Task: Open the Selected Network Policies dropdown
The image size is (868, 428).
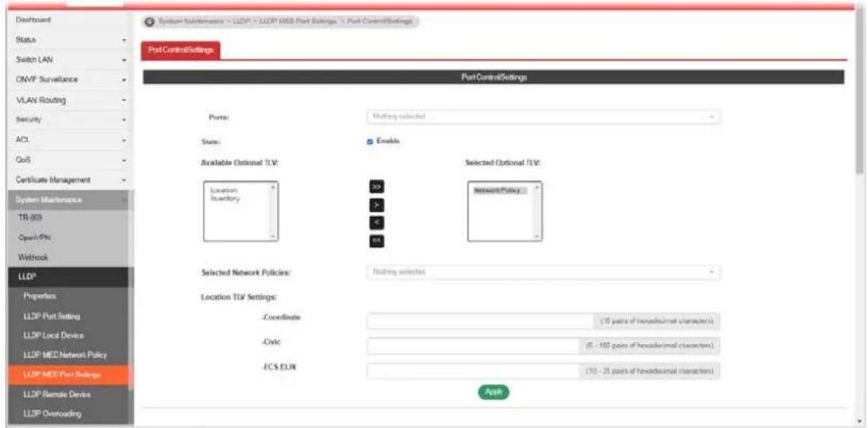Action: tap(544, 273)
